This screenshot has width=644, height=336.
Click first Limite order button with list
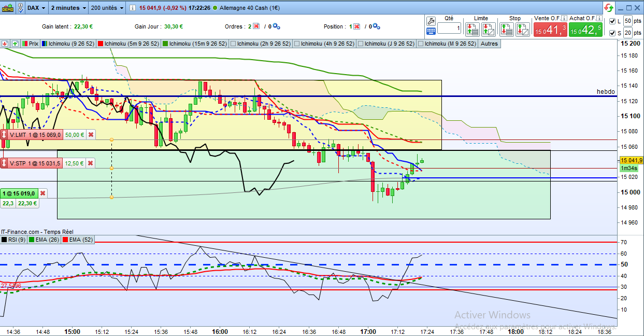[473, 29]
